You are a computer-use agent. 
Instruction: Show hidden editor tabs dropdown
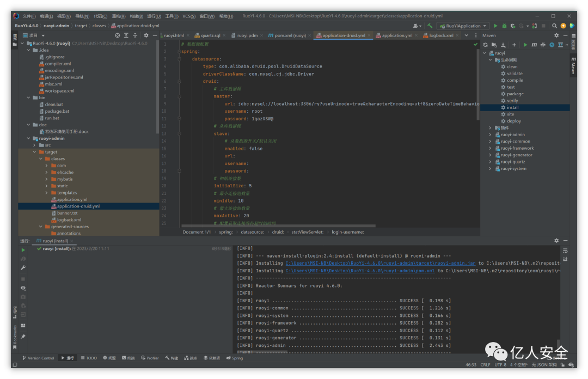[x=467, y=35]
